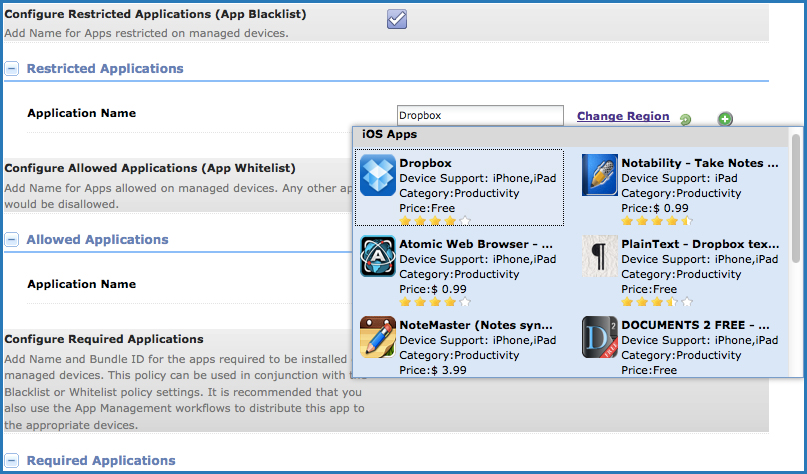The width and height of the screenshot is (807, 474).
Task: Open the Change Region link
Action: (x=623, y=116)
